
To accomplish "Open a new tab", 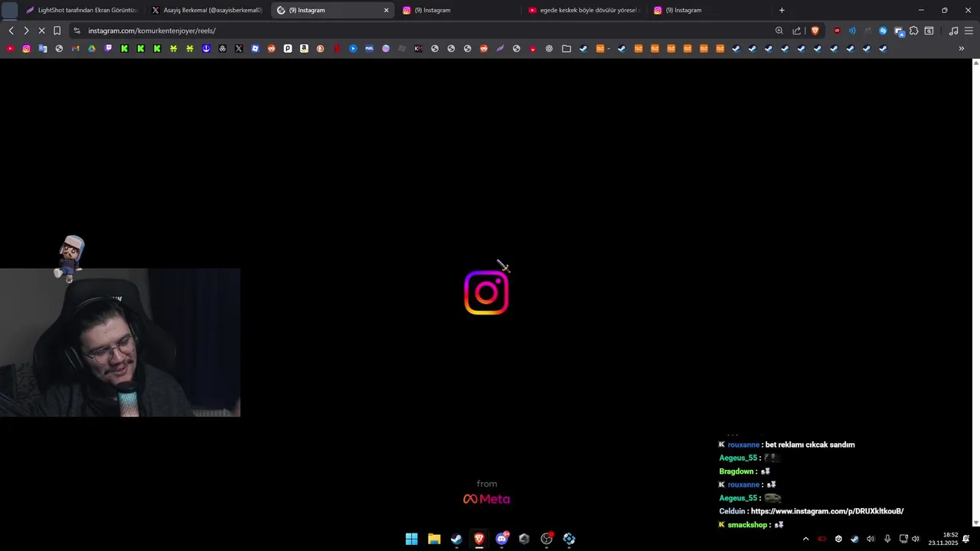I will (782, 10).
